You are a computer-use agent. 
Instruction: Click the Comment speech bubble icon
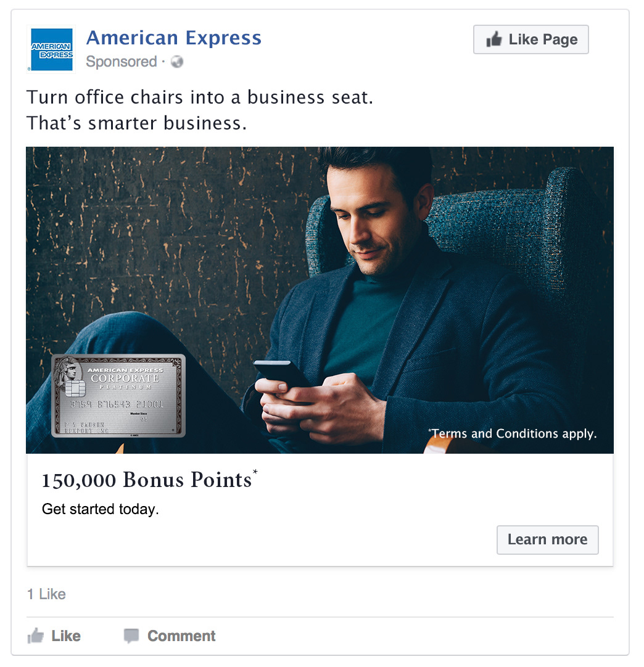(x=131, y=636)
